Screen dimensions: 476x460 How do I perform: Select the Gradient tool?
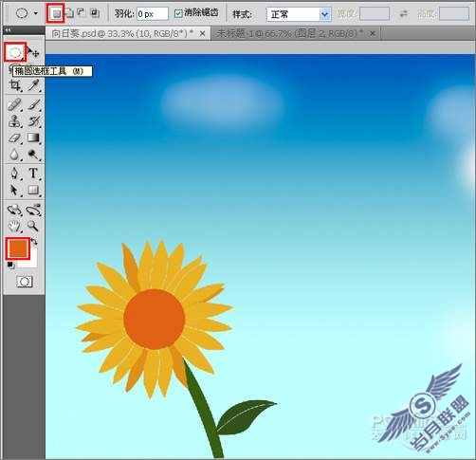click(x=33, y=138)
